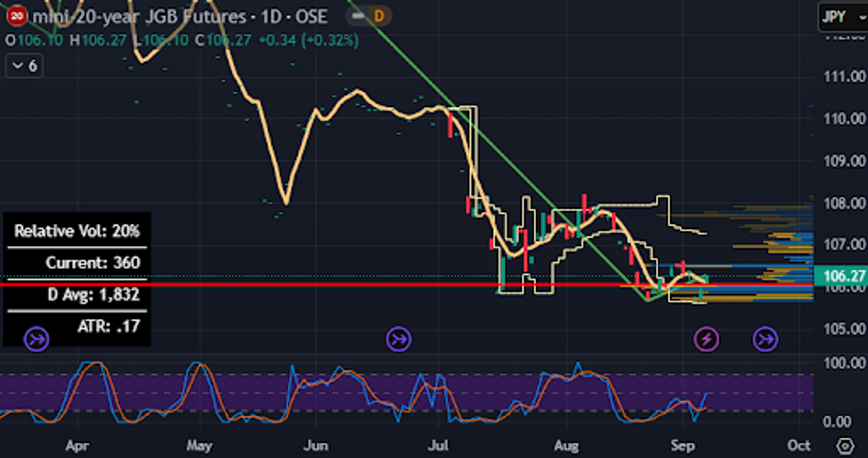Click the high value H106.27

pos(97,40)
